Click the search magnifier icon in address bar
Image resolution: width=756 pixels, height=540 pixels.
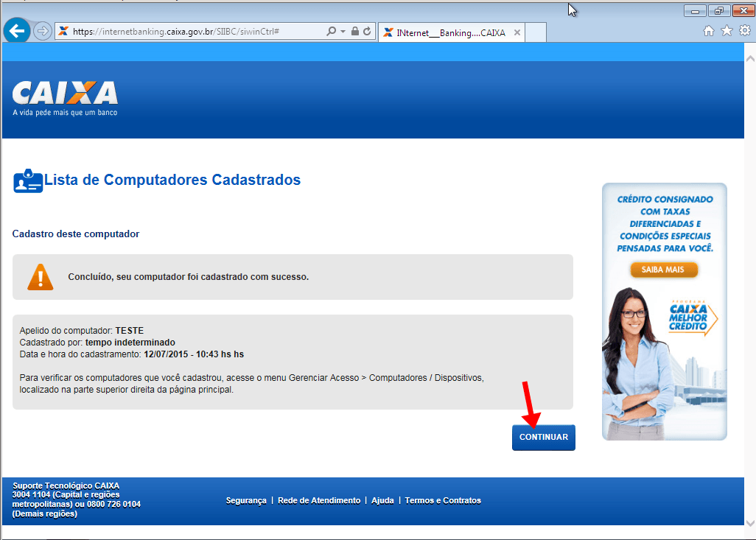(331, 32)
